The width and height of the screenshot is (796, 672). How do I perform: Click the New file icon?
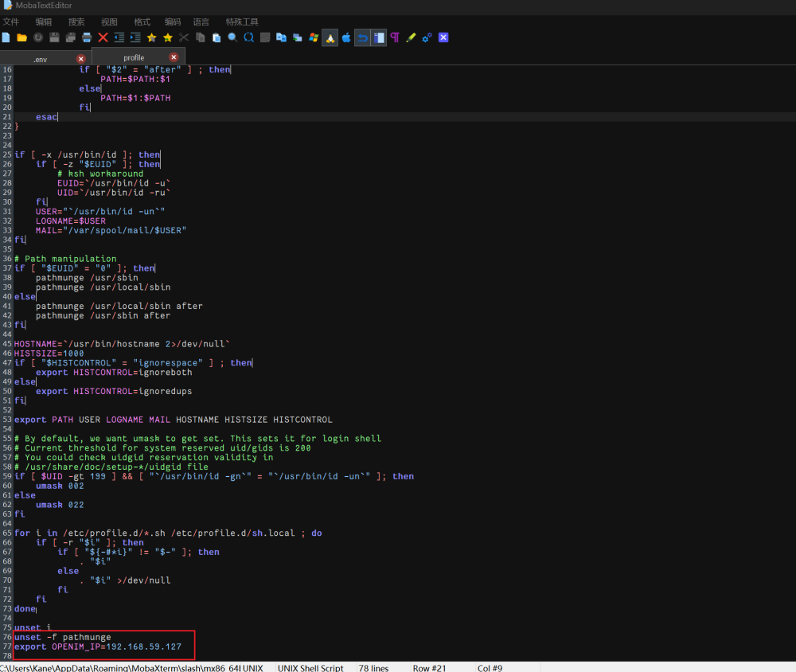[6, 37]
